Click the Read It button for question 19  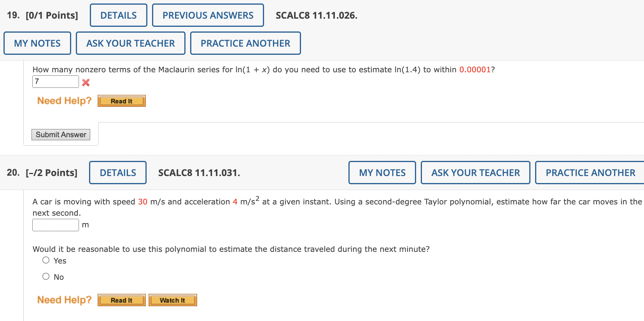(x=121, y=101)
